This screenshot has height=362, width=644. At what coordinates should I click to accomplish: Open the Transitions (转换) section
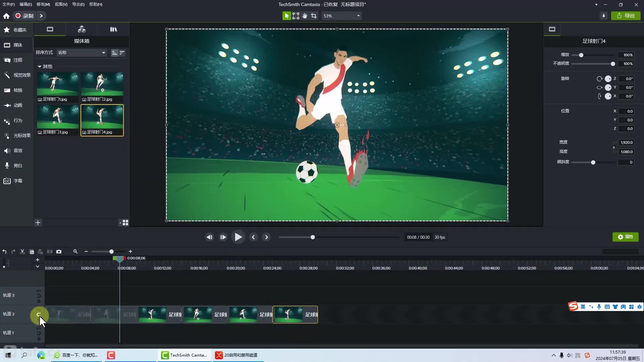pos(17,90)
